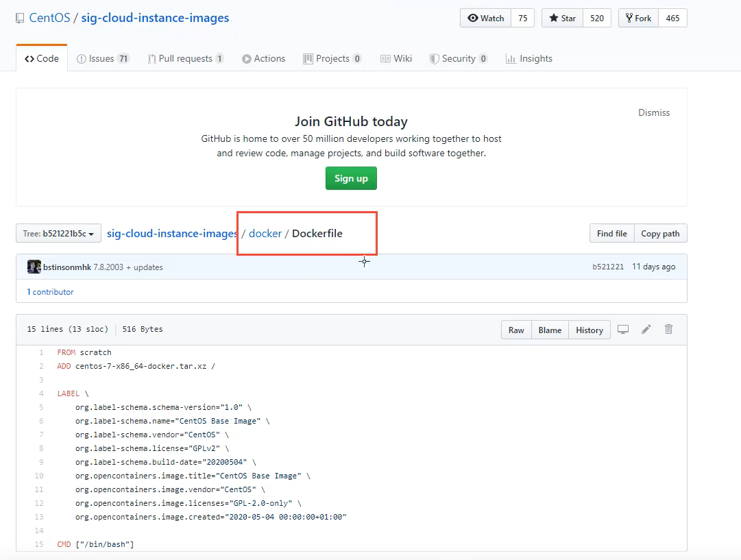
Task: Show the 1 contributor list
Action: 50,292
